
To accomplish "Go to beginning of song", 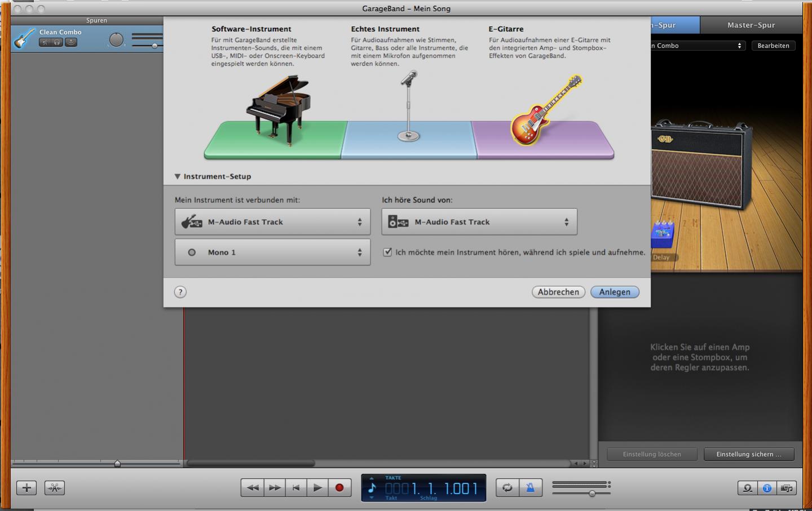I will pyautogui.click(x=296, y=488).
